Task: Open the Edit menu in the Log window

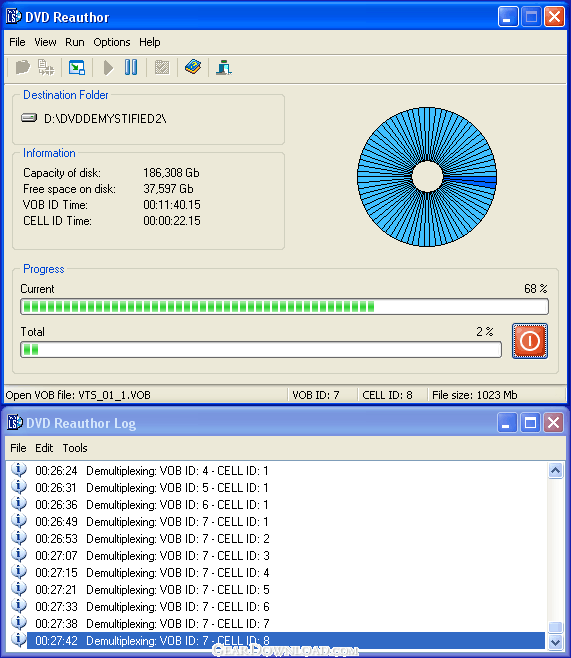Action: click(44, 448)
